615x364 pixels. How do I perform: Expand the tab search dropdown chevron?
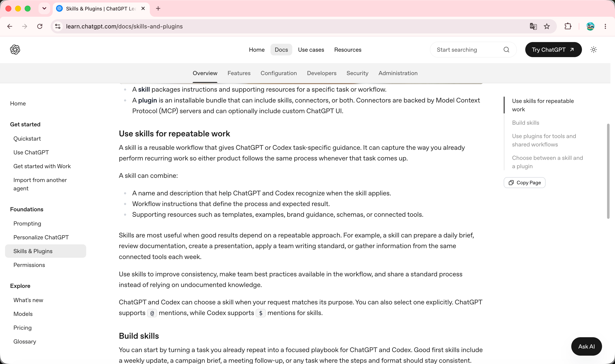[44, 9]
